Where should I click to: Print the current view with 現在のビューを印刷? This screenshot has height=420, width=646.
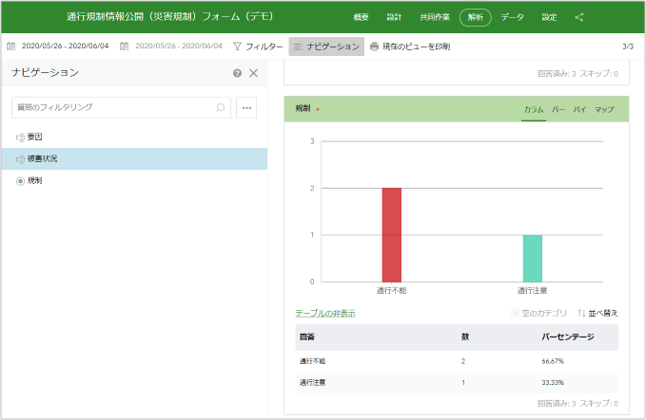point(410,46)
